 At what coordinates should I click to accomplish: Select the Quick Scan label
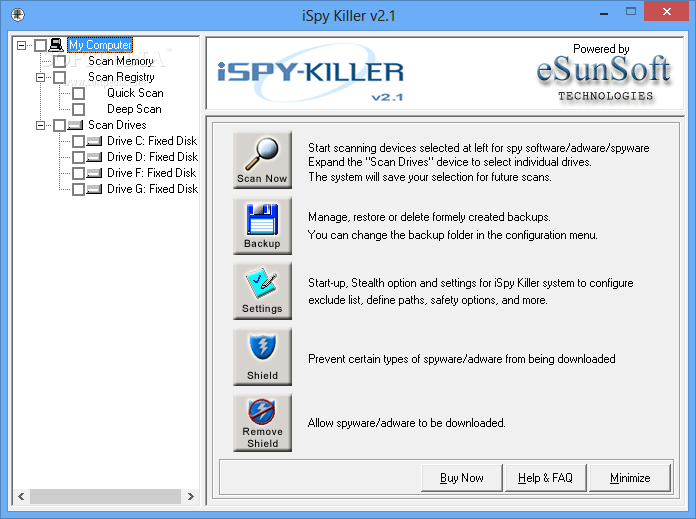[x=135, y=93]
